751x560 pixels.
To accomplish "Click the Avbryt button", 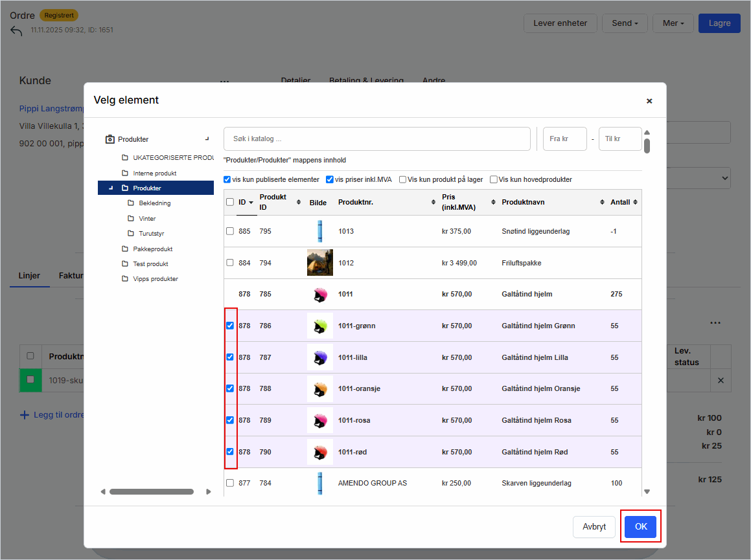I will tap(594, 527).
